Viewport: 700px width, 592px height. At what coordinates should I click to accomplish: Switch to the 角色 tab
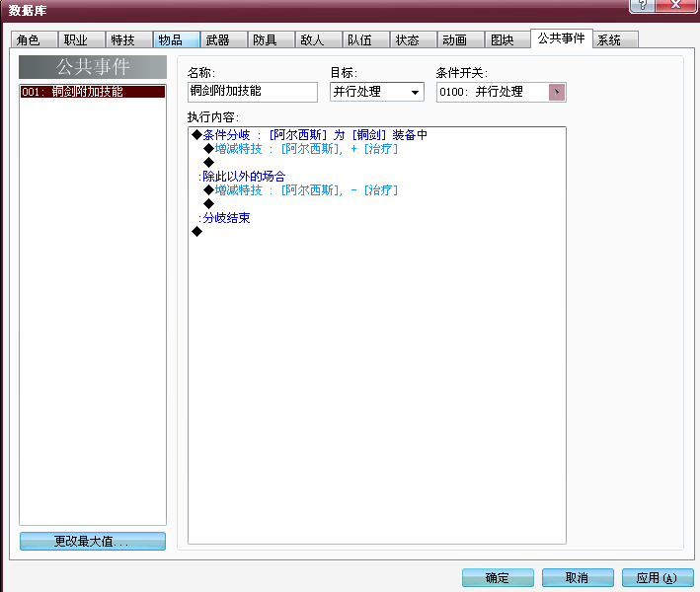point(35,39)
